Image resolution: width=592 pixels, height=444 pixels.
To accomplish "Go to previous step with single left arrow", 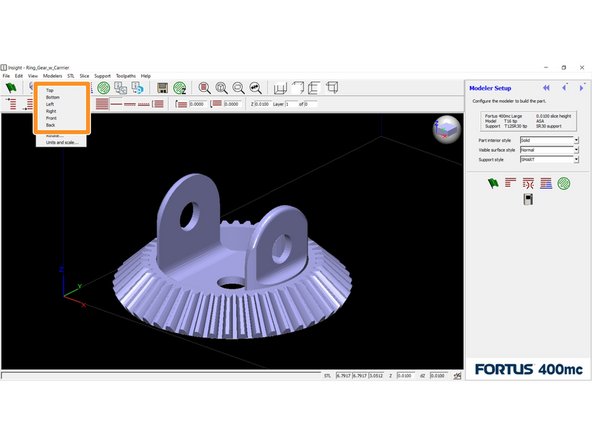I will pyautogui.click(x=564, y=88).
